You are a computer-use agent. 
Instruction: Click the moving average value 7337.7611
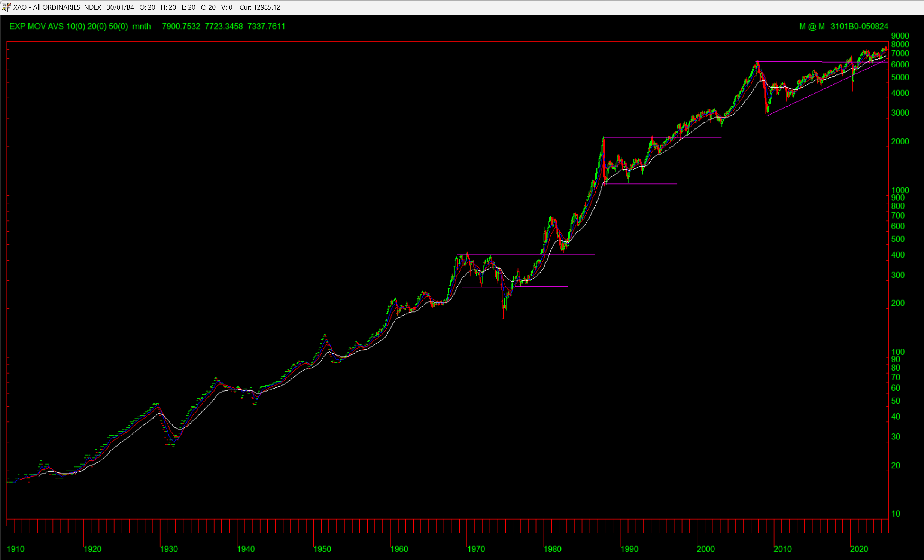266,26
